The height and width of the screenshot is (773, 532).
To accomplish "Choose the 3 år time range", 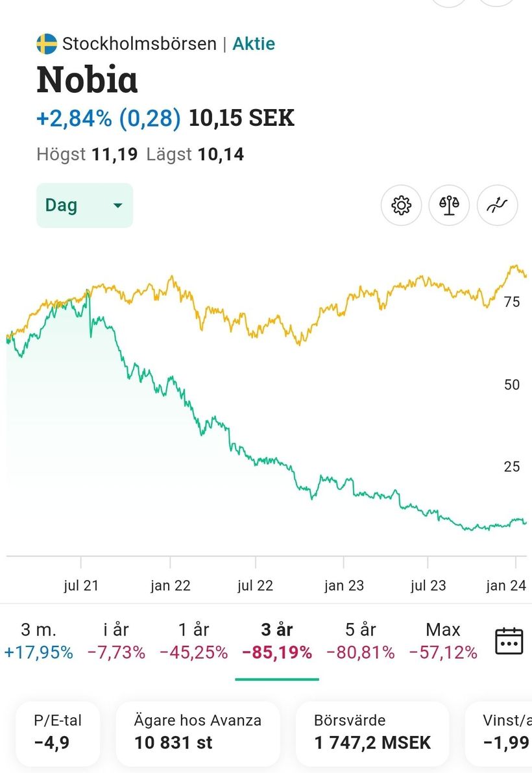I will tap(276, 641).
